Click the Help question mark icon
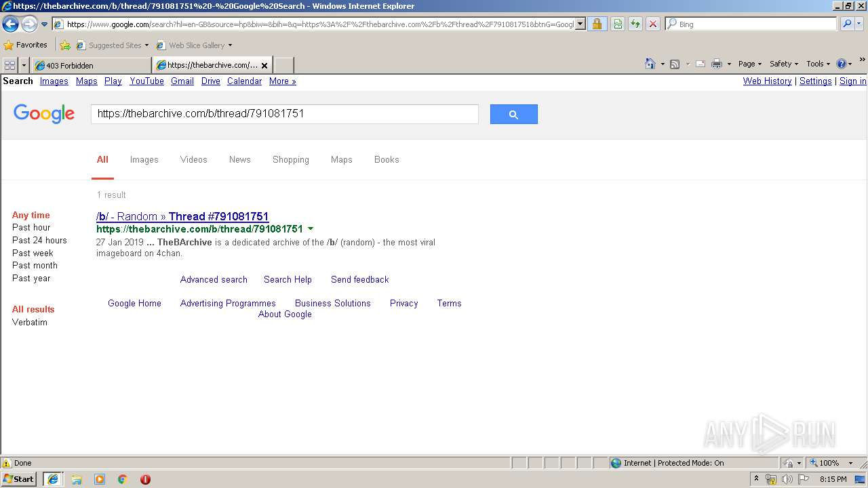 tap(842, 64)
